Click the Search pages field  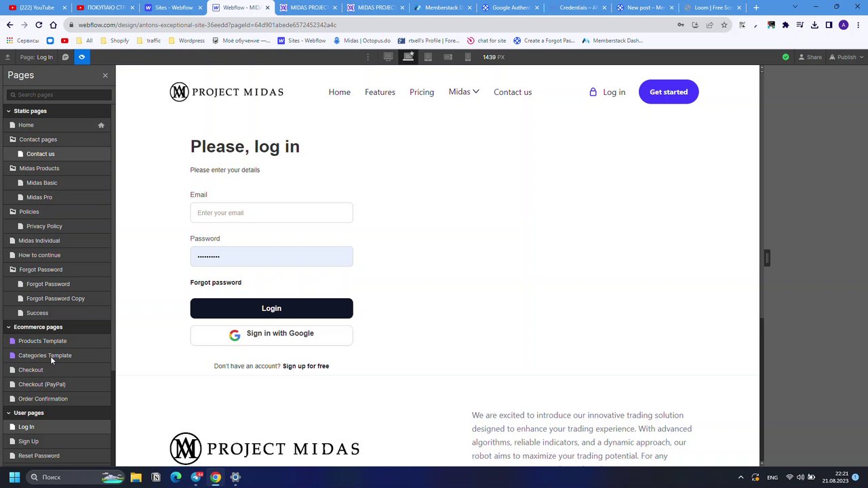[59, 95]
